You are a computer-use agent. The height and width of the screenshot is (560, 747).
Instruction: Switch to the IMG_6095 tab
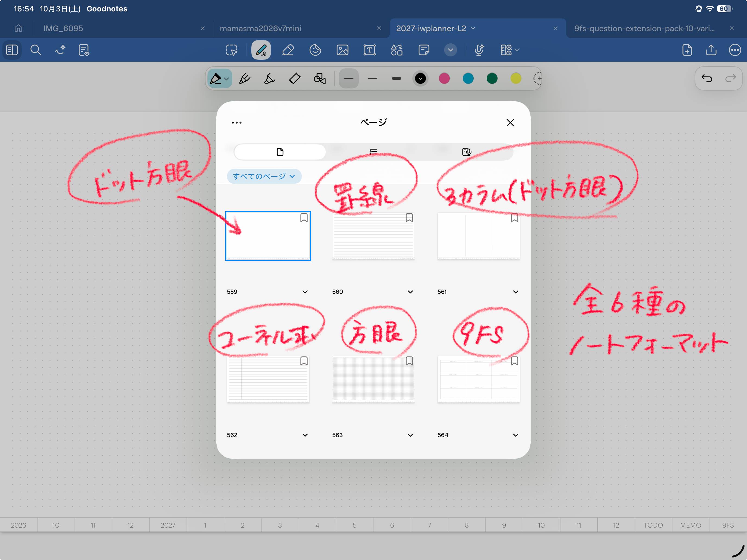point(63,28)
